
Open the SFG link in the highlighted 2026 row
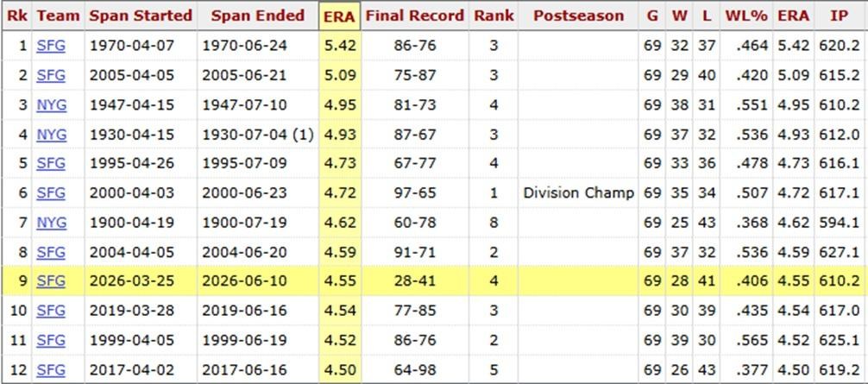pyautogui.click(x=51, y=280)
